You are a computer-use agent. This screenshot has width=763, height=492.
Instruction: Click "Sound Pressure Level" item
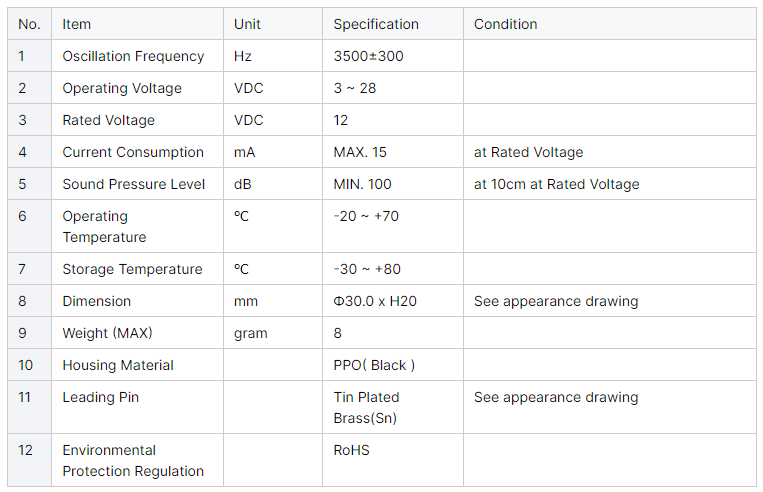click(133, 184)
